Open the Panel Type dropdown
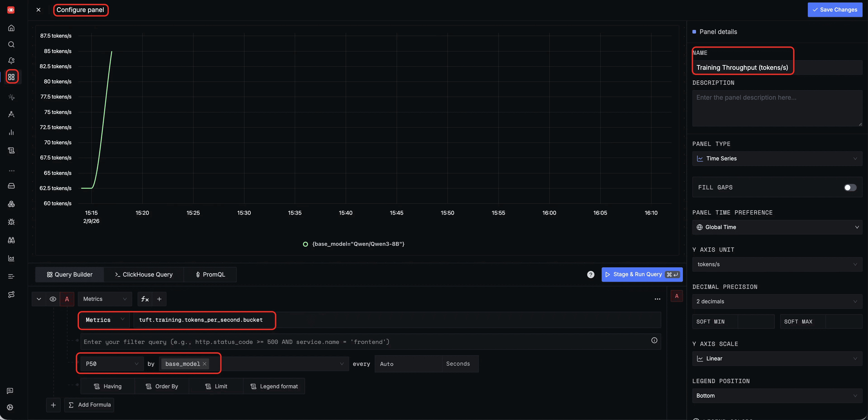 pos(777,159)
